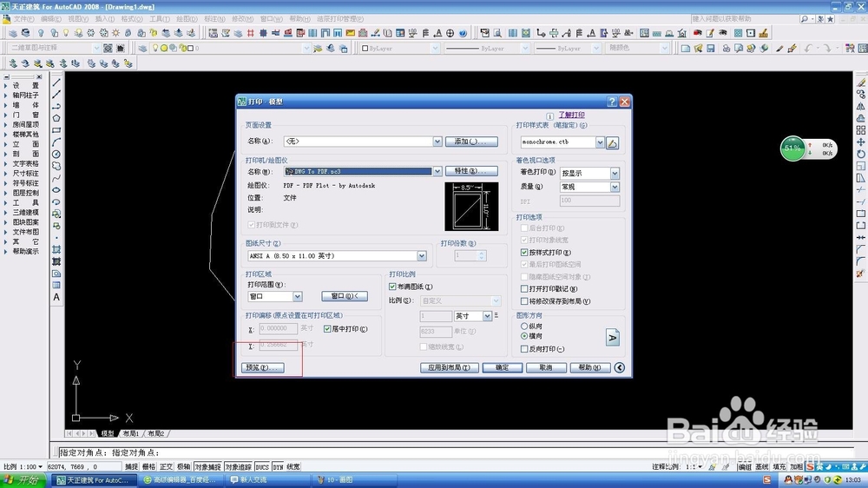The image size is (868, 488).
Task: Open the 标注 menu
Action: tap(214, 19)
